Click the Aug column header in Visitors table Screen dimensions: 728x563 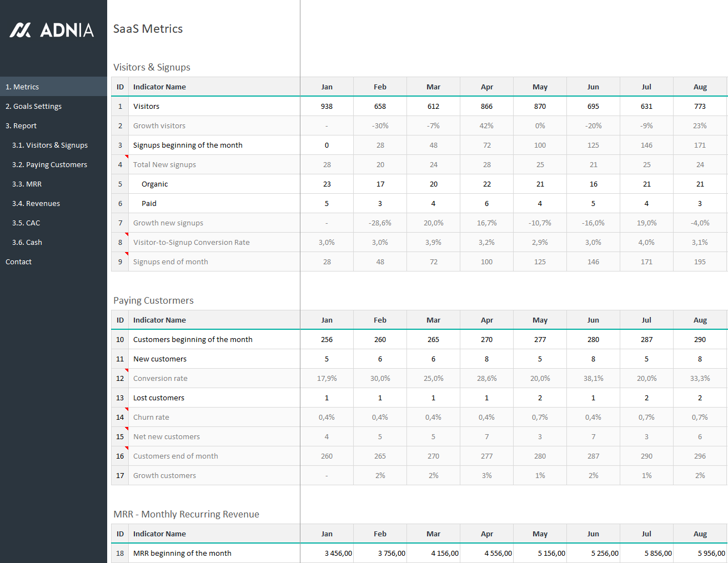click(x=700, y=87)
